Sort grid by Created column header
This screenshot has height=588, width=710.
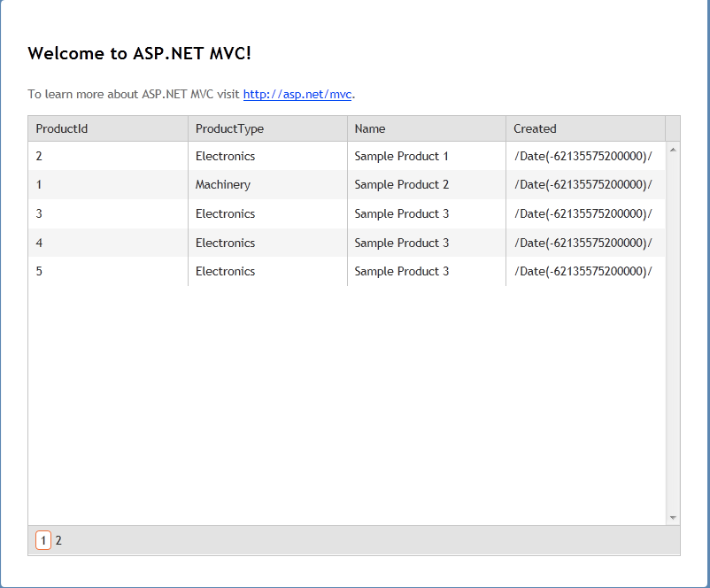click(x=535, y=128)
